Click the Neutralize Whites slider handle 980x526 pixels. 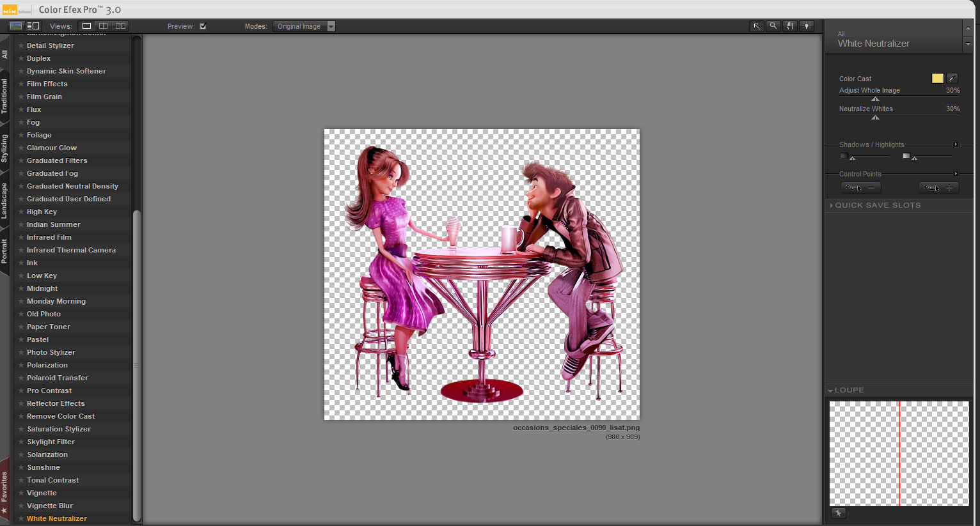[875, 118]
